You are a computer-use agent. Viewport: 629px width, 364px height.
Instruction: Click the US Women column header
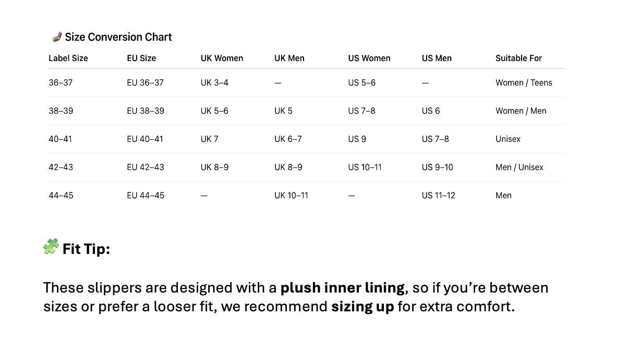[x=369, y=58]
